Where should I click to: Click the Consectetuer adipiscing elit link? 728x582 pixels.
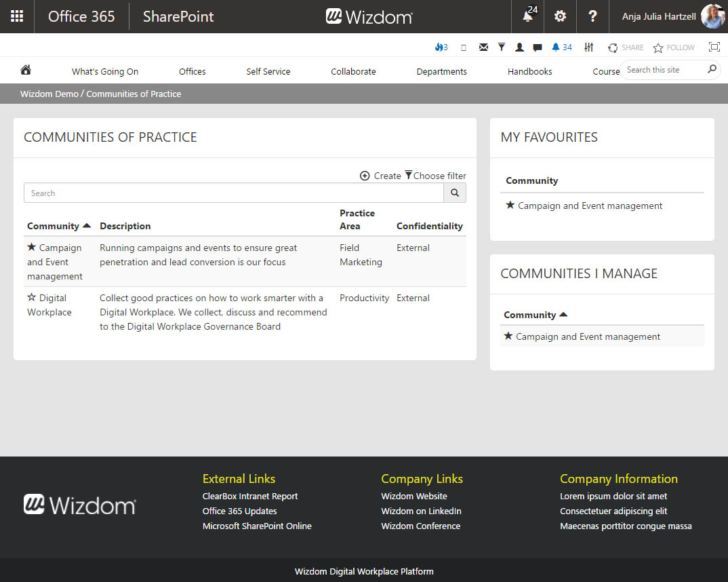[613, 511]
